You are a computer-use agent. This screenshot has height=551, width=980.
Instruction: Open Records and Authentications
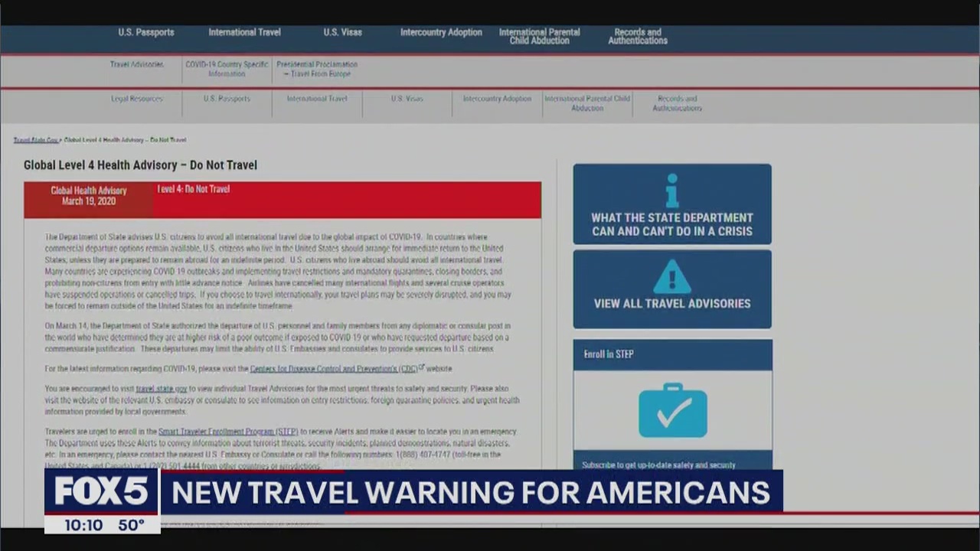tap(637, 36)
